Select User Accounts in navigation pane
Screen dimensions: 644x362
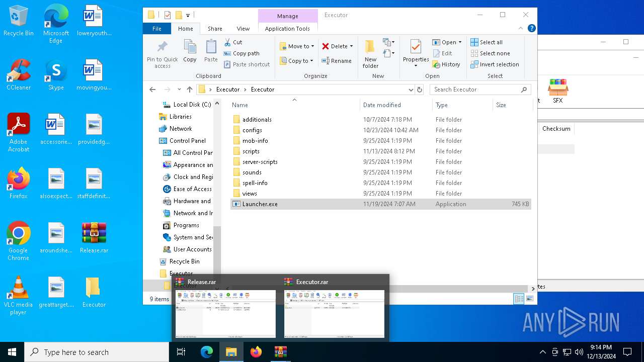click(x=188, y=249)
